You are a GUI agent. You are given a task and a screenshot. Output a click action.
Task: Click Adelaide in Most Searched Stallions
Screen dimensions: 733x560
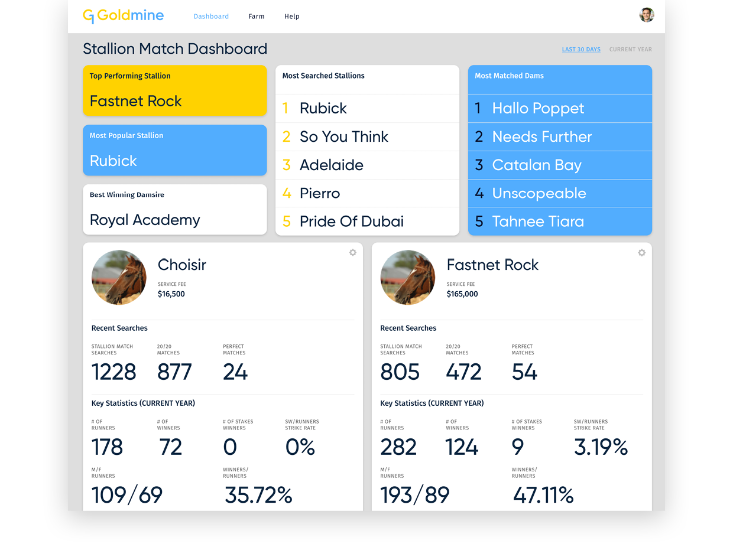pos(367,165)
